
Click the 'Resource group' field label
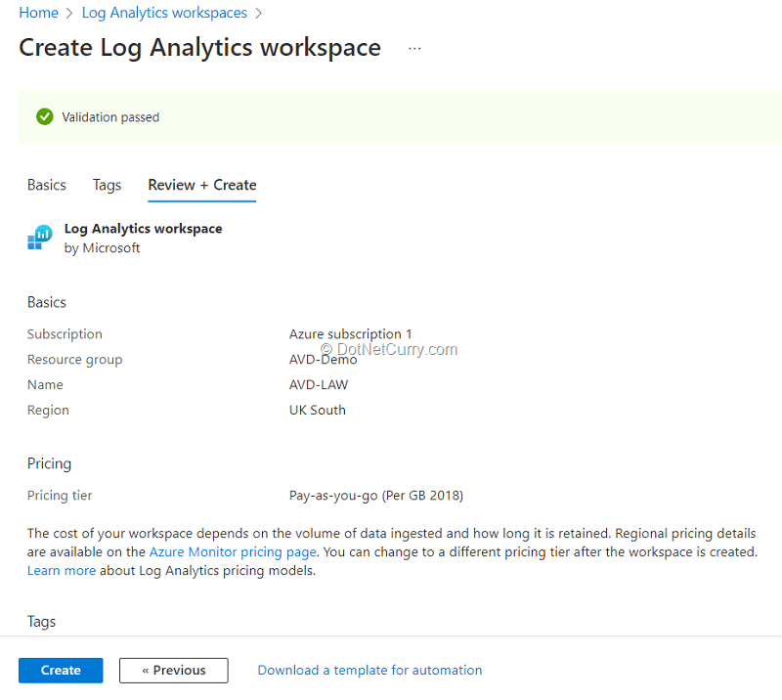(x=74, y=360)
